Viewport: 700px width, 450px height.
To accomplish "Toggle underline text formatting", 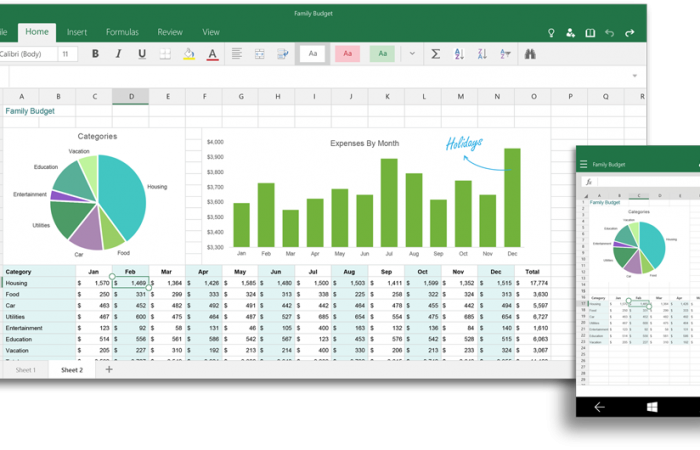I will pyautogui.click(x=141, y=54).
